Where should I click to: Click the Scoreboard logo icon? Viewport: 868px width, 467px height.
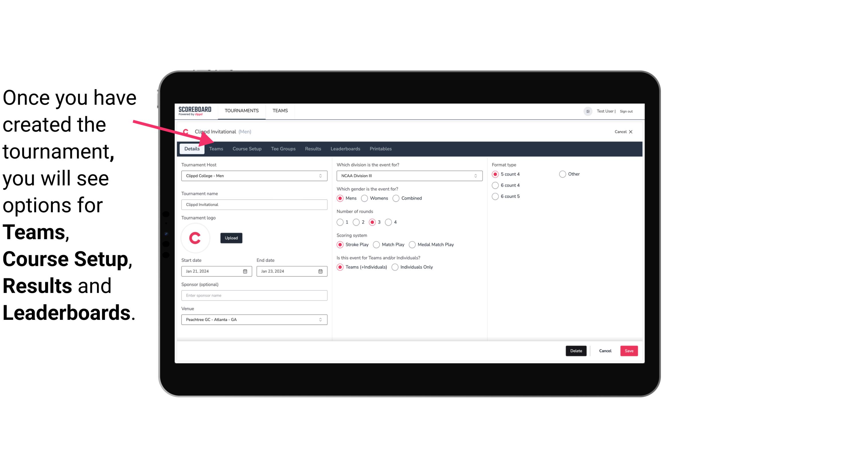pyautogui.click(x=194, y=111)
